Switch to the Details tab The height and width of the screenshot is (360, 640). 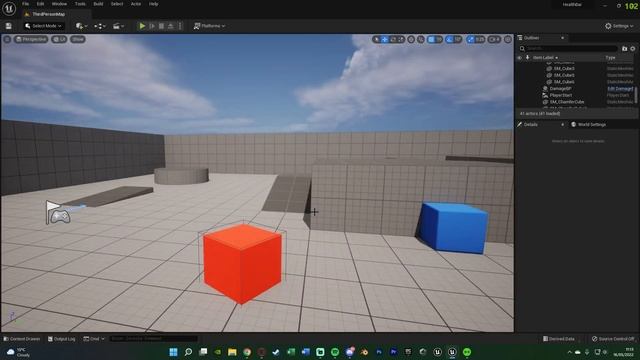coord(530,124)
